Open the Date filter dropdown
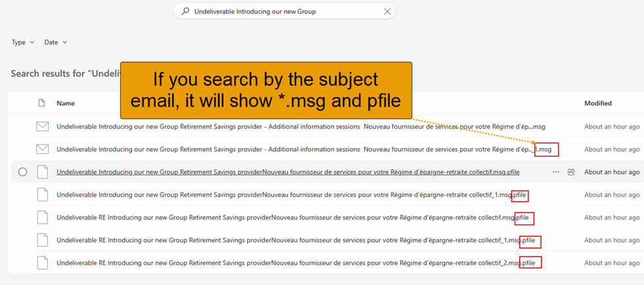This screenshot has width=644, height=285. pos(55,42)
